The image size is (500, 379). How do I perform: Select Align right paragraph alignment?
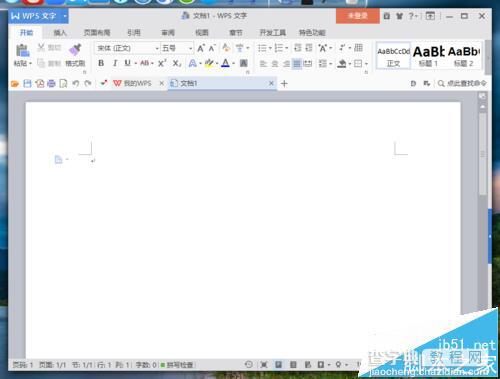click(x=286, y=63)
